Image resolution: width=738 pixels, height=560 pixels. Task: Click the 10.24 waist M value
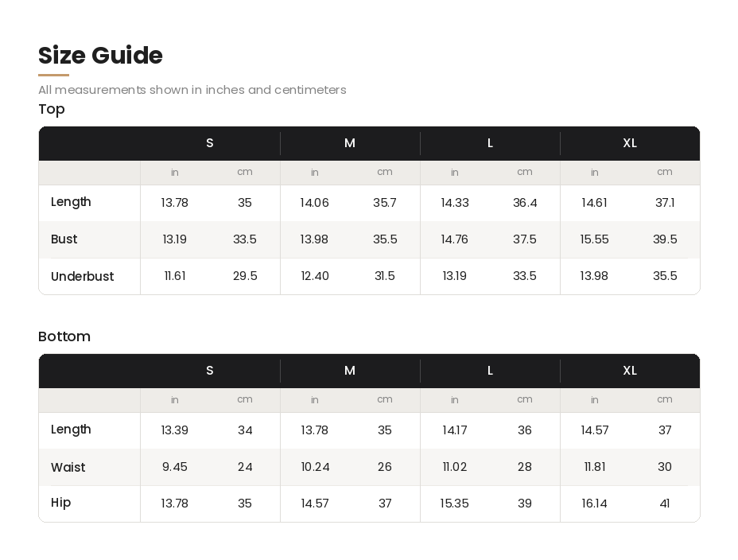click(315, 467)
